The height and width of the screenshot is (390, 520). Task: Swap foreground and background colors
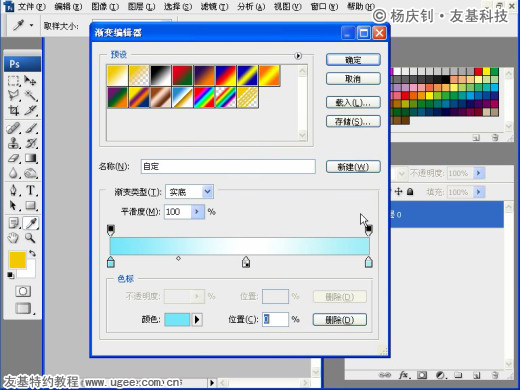[x=32, y=253]
